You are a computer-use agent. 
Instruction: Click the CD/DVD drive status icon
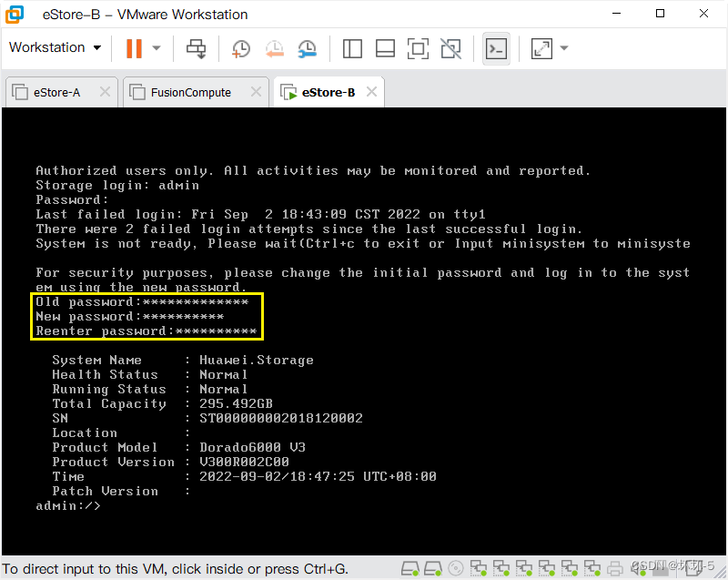tap(456, 568)
